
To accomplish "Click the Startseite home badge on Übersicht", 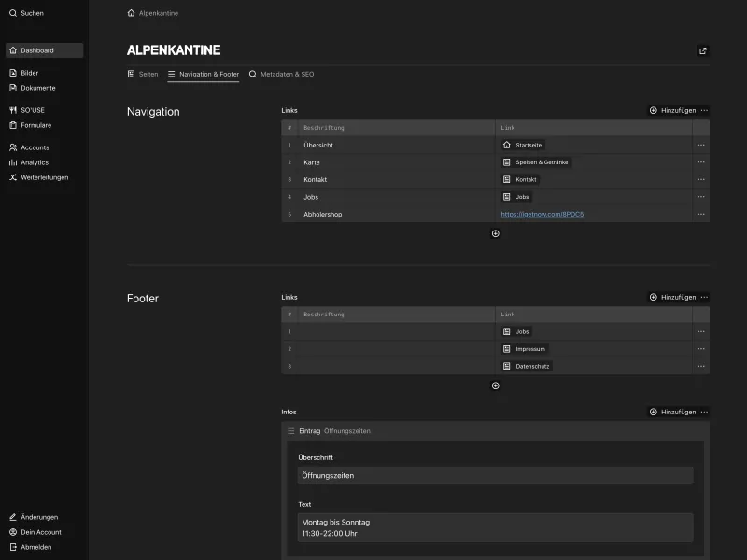I will 522,145.
